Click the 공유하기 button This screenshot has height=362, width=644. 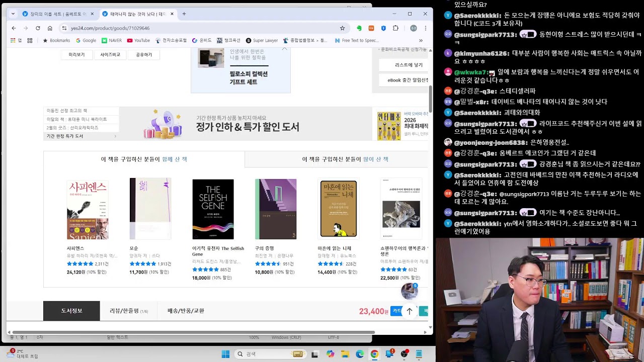[x=144, y=54]
